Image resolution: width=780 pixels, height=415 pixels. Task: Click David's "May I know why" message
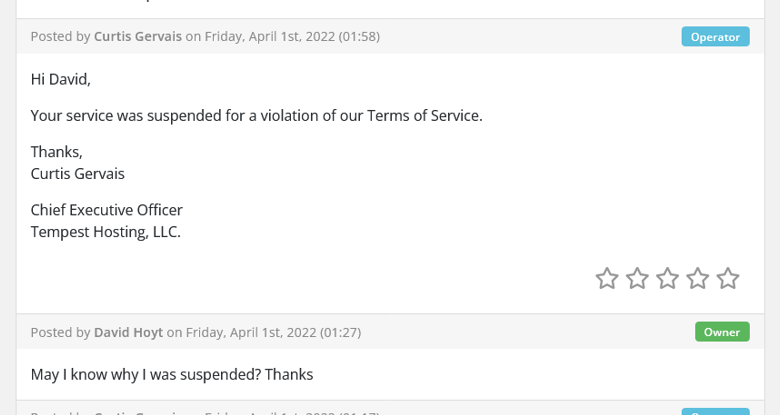[172, 375]
